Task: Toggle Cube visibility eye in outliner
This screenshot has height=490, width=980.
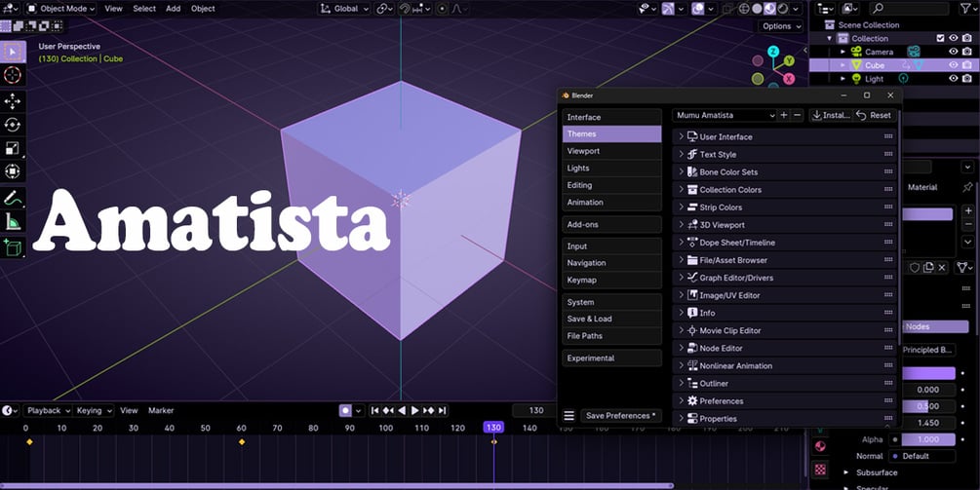Action: [953, 65]
